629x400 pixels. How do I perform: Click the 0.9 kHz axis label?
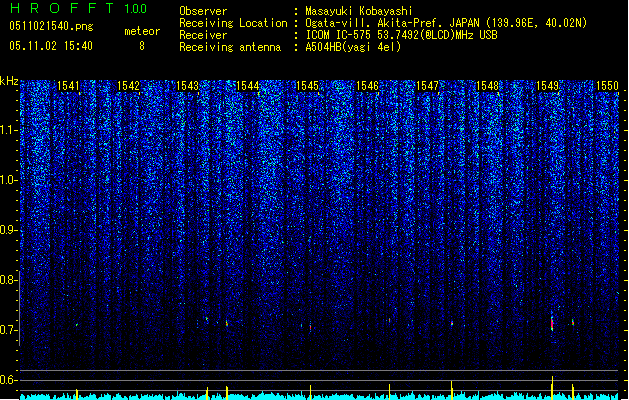(x=9, y=230)
